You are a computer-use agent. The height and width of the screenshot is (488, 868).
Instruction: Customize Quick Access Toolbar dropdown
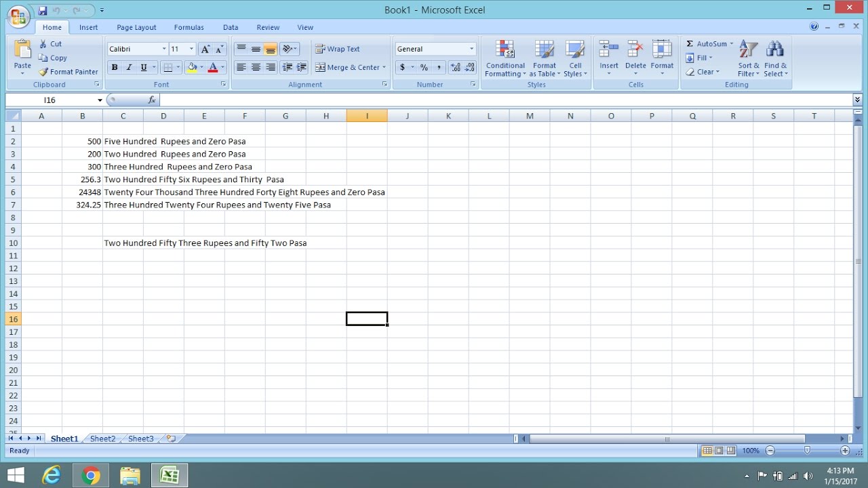(x=102, y=10)
